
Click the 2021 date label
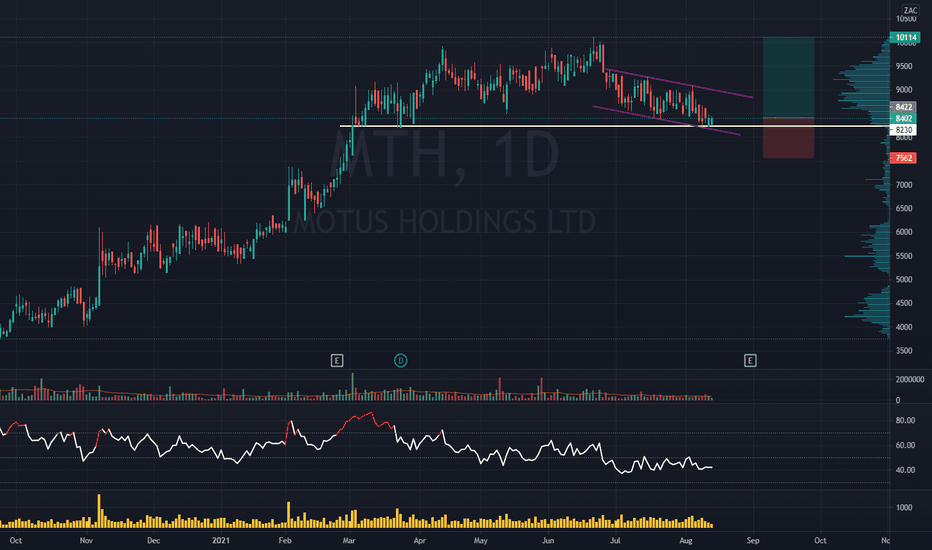click(x=221, y=540)
